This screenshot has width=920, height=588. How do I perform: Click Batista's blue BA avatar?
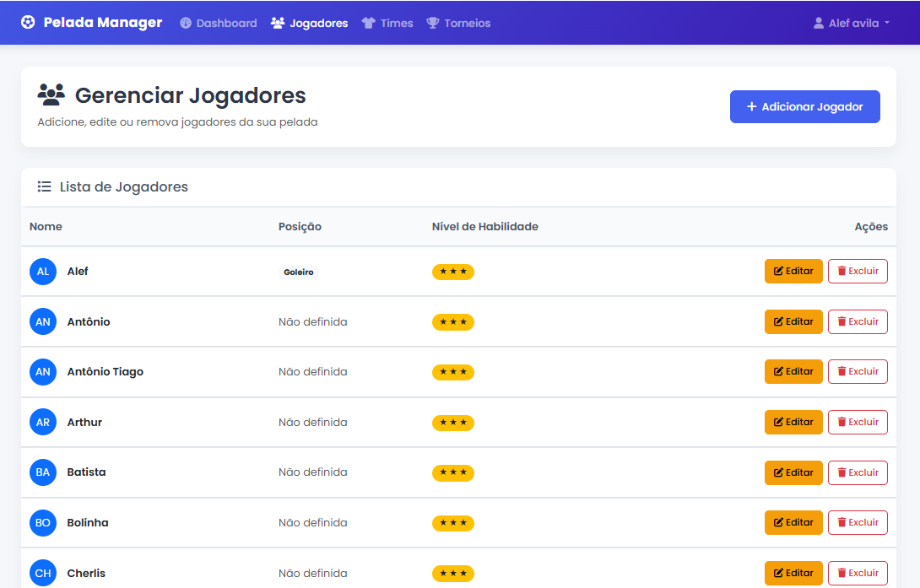43,472
